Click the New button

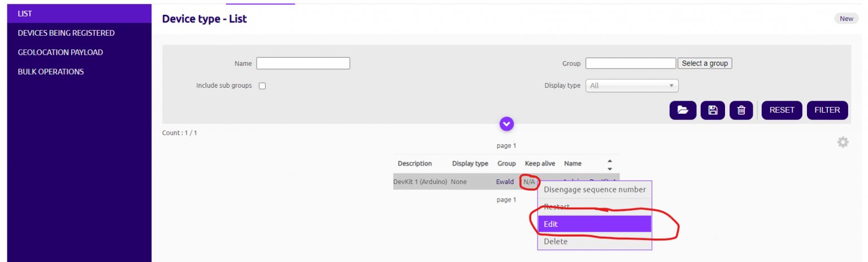click(846, 19)
